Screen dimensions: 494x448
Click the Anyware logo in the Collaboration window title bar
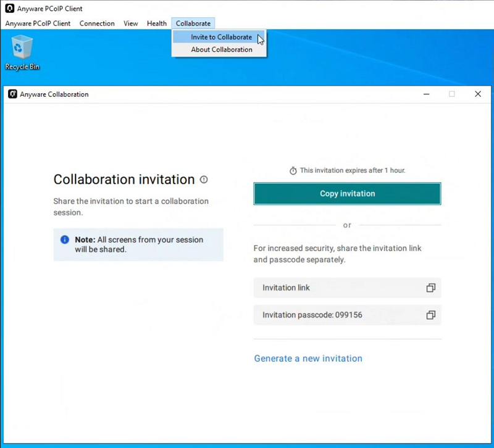click(x=13, y=94)
